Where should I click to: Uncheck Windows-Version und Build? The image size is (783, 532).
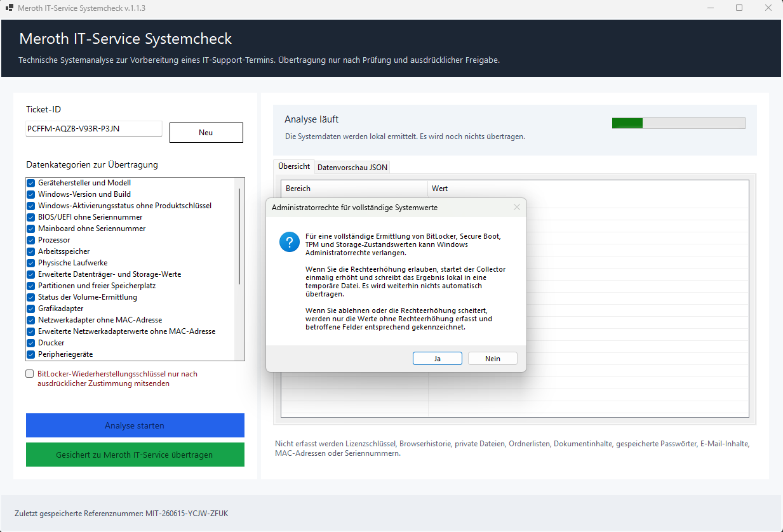[x=30, y=194]
